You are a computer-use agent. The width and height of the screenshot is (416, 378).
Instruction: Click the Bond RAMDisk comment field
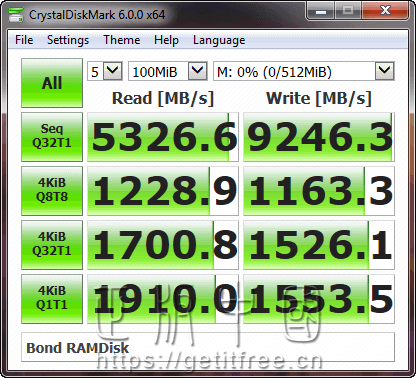tap(208, 347)
